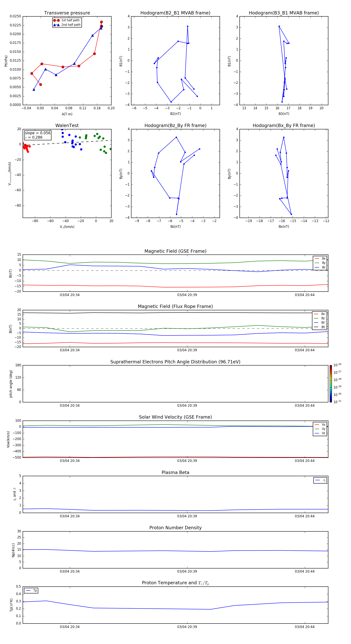Click 'Bx(nT)' x-axis label
The width and height of the screenshot is (351, 644).
click(x=284, y=227)
